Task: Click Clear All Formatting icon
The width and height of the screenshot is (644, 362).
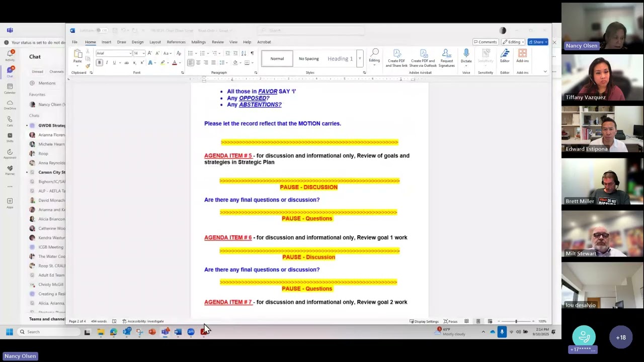Action: point(179,53)
